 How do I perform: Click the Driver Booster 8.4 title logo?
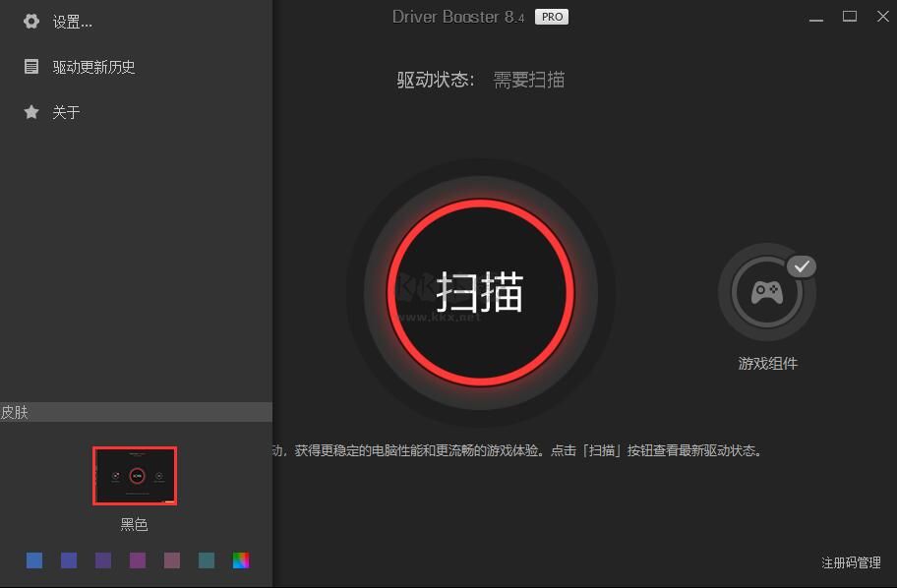click(453, 16)
